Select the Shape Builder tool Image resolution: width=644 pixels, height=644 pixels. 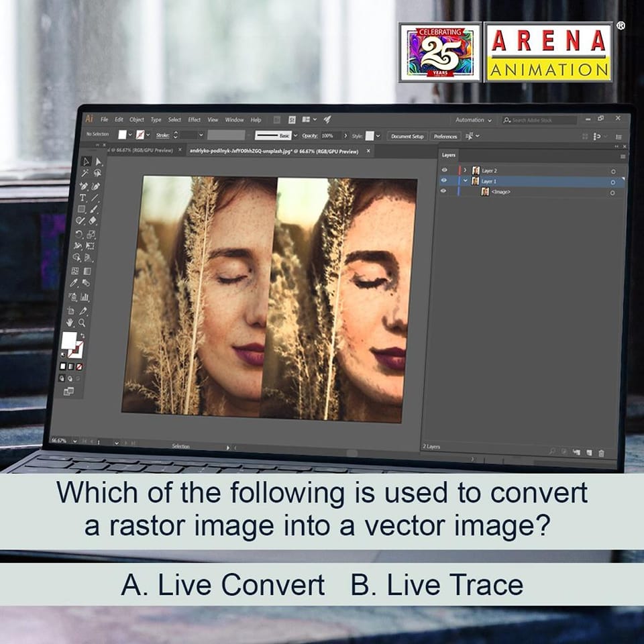76,258
